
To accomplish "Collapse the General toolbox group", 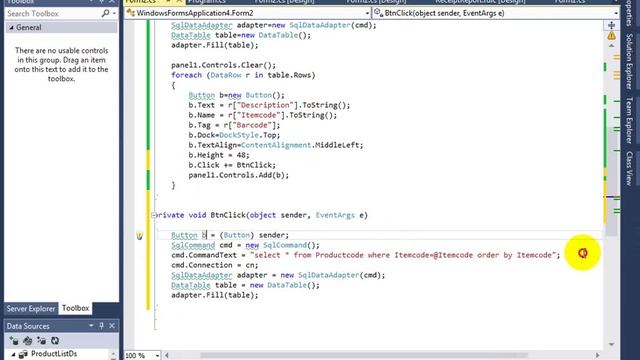I will (11, 27).
